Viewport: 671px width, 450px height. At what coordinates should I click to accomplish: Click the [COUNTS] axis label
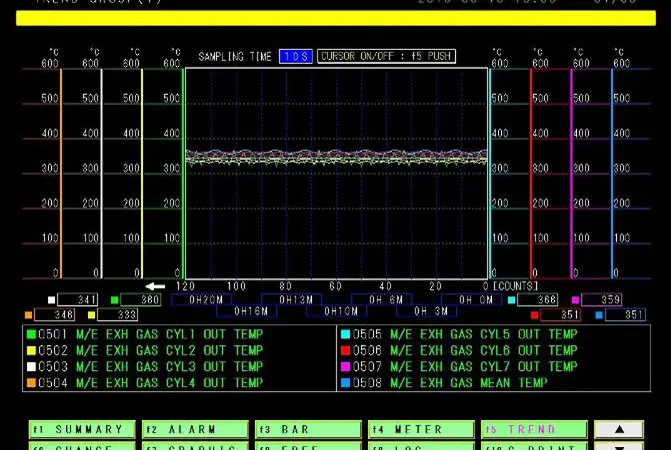pos(516,286)
